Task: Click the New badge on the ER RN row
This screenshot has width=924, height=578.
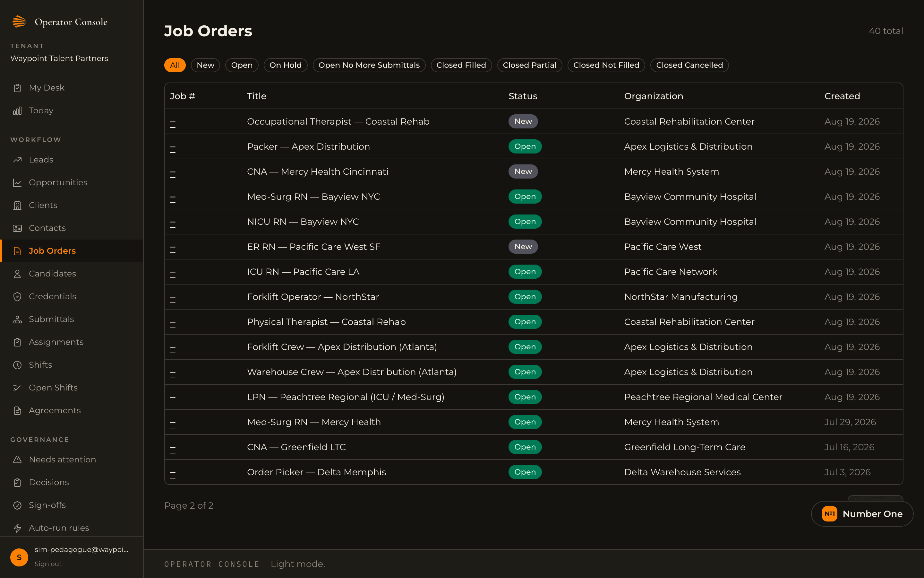Action: coord(523,247)
